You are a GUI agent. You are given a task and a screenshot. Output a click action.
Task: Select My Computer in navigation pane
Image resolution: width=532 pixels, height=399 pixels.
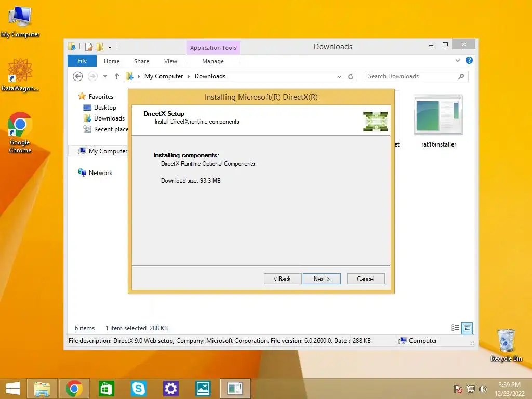(108, 151)
